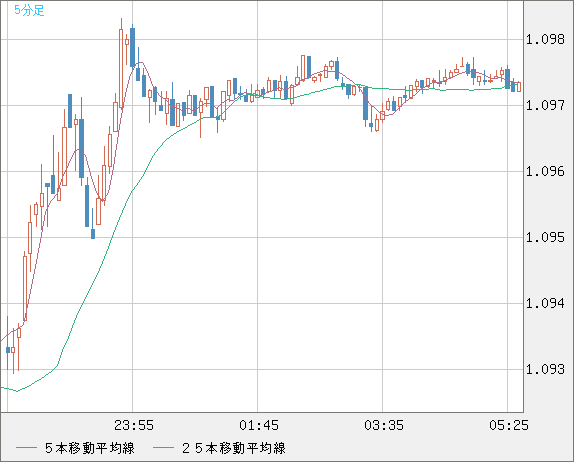Screen dimensions: 574x462
Task: Click the 03:35 time axis label
Action: pyautogui.click(x=384, y=425)
